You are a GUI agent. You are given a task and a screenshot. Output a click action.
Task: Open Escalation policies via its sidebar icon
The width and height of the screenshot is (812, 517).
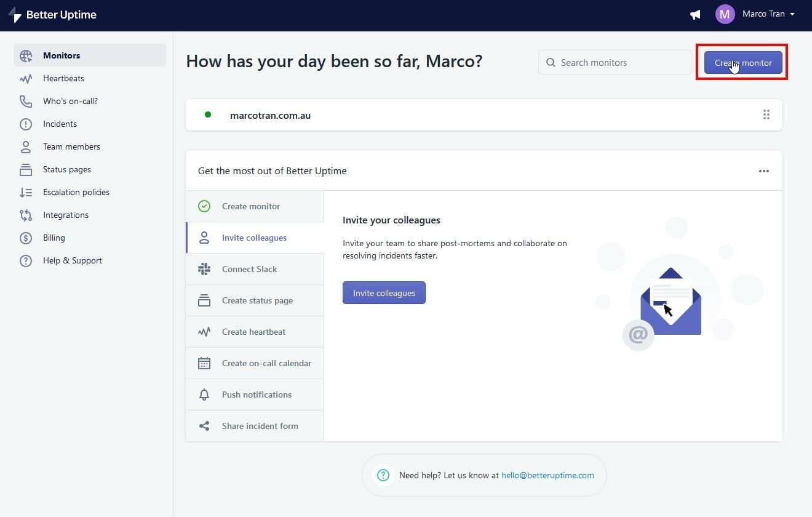[25, 192]
